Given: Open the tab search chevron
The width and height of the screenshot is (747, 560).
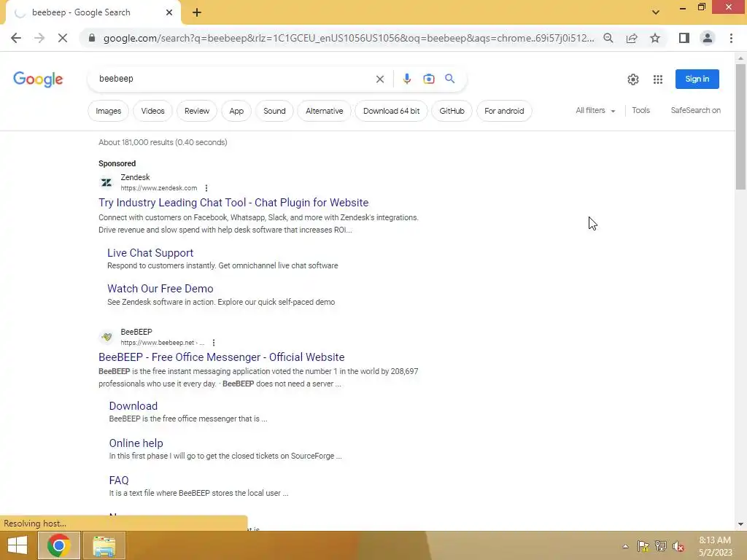Looking at the screenshot, I should (x=656, y=12).
